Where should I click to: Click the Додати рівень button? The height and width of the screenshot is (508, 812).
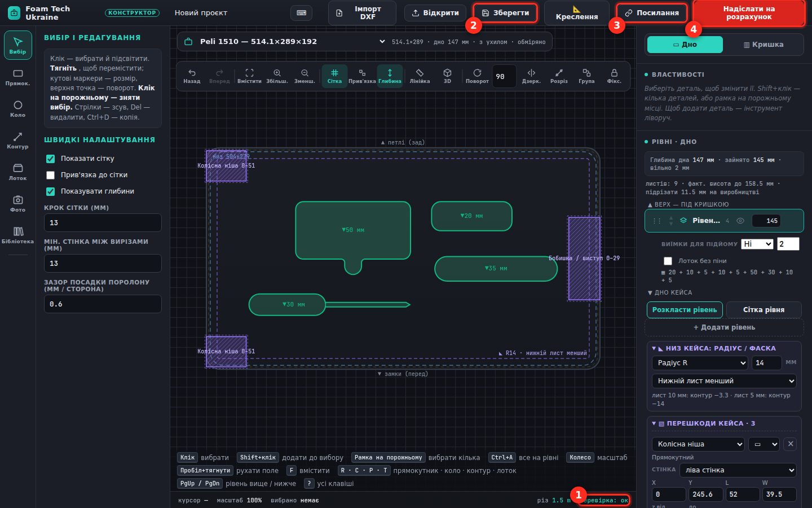[724, 327]
